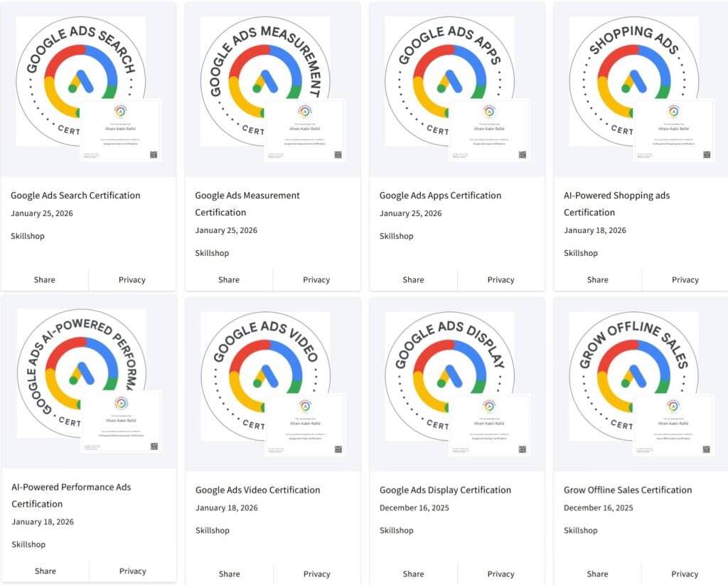Click 'Skillshop' under Google Ads Apps Certification

coord(397,236)
